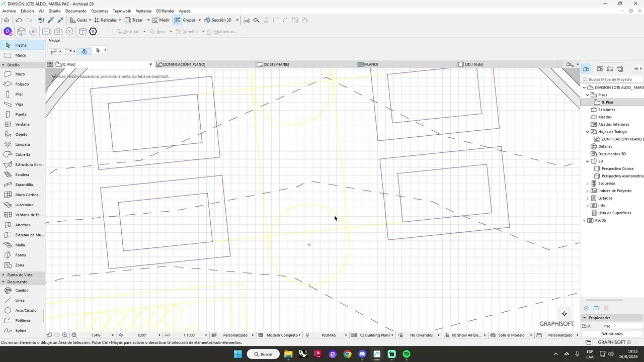Viewport: 644px width, 362px height.
Task: Select the Barandilla railing tool
Action: coord(23,185)
